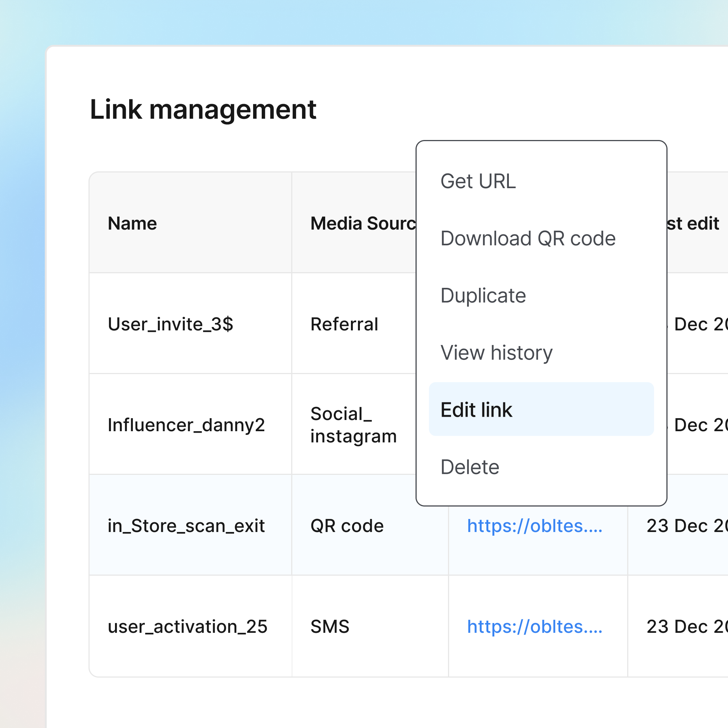This screenshot has width=728, height=728.
Task: Select the in_Store_scan_exit link name
Action: click(186, 526)
